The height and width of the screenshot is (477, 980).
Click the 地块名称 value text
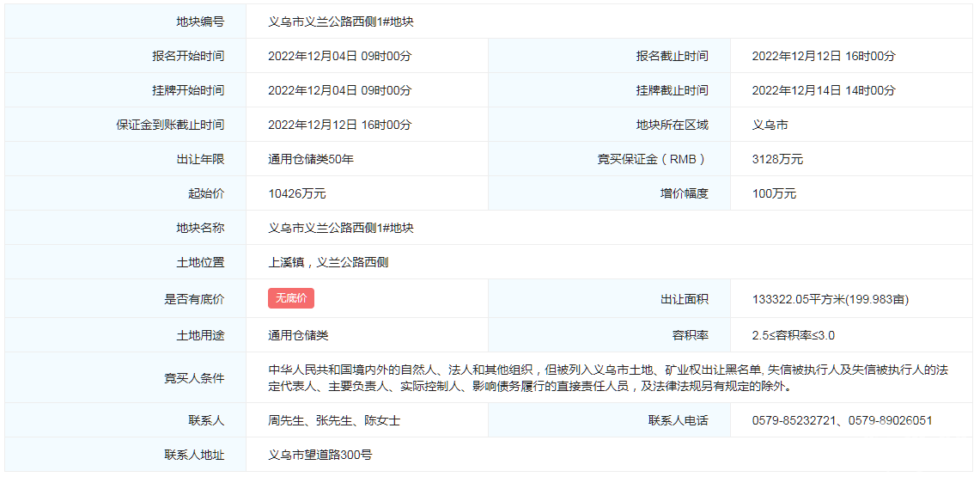[x=341, y=228]
